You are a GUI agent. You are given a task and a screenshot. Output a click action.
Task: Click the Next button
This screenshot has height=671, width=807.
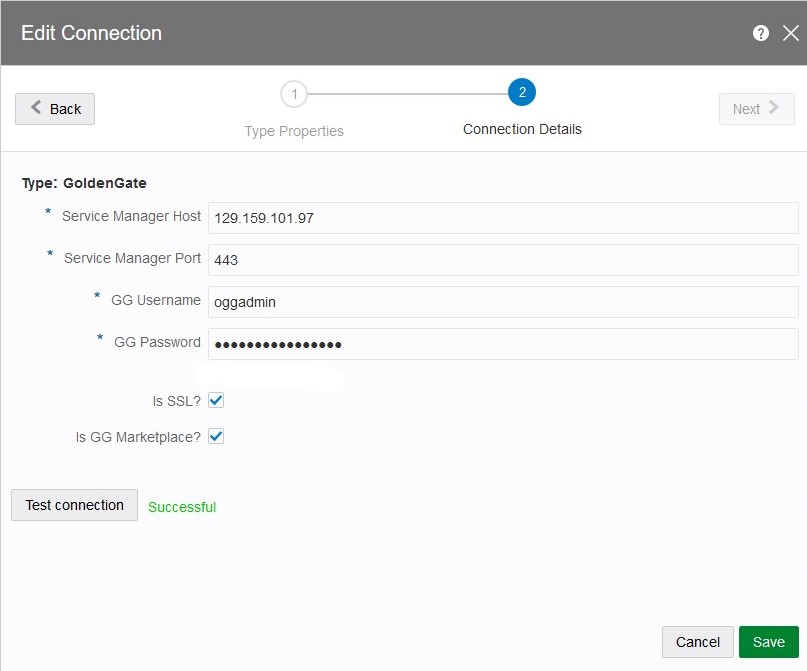(756, 109)
